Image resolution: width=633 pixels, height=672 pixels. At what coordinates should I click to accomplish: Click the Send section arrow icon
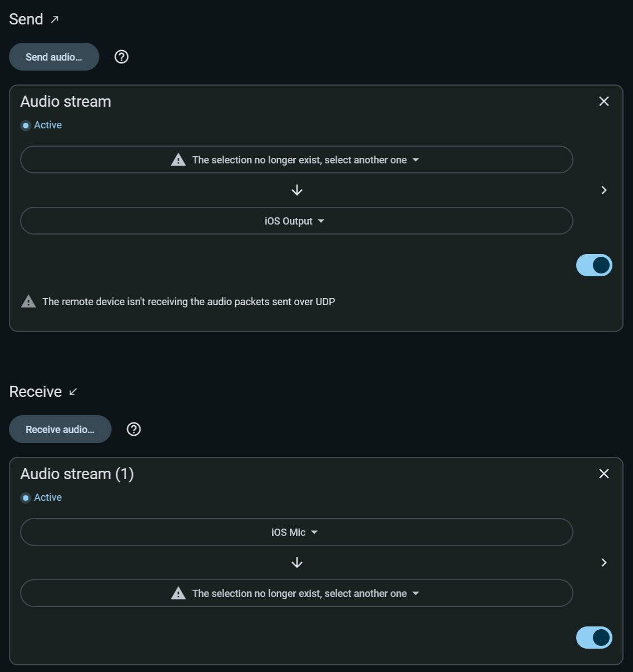click(x=55, y=19)
